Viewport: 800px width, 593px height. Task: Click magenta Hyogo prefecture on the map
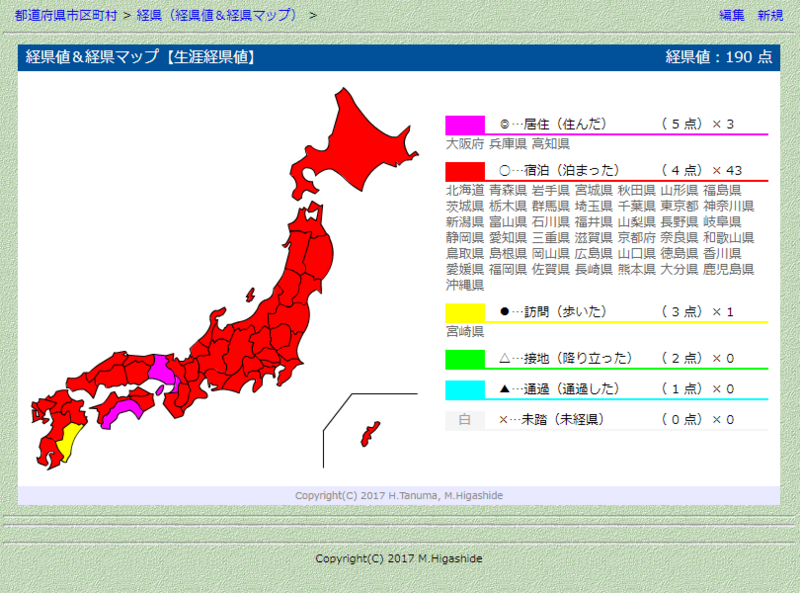pyautogui.click(x=162, y=372)
